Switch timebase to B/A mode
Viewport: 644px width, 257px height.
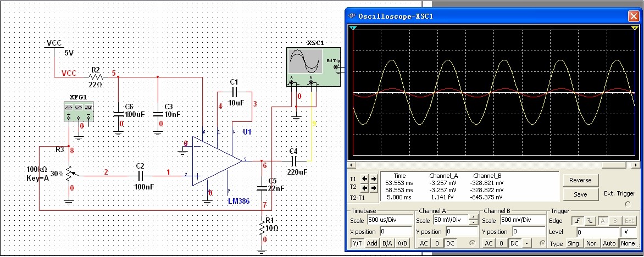coord(387,243)
